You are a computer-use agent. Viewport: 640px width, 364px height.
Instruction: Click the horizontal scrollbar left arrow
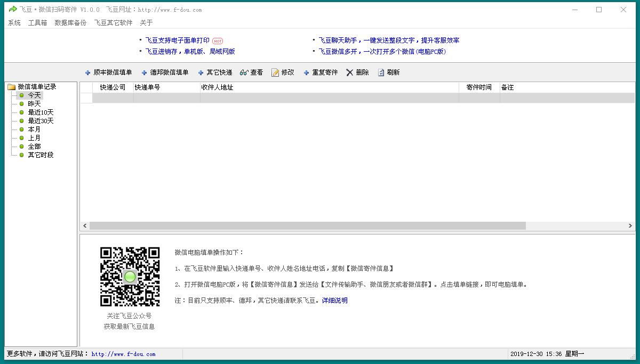(x=85, y=226)
